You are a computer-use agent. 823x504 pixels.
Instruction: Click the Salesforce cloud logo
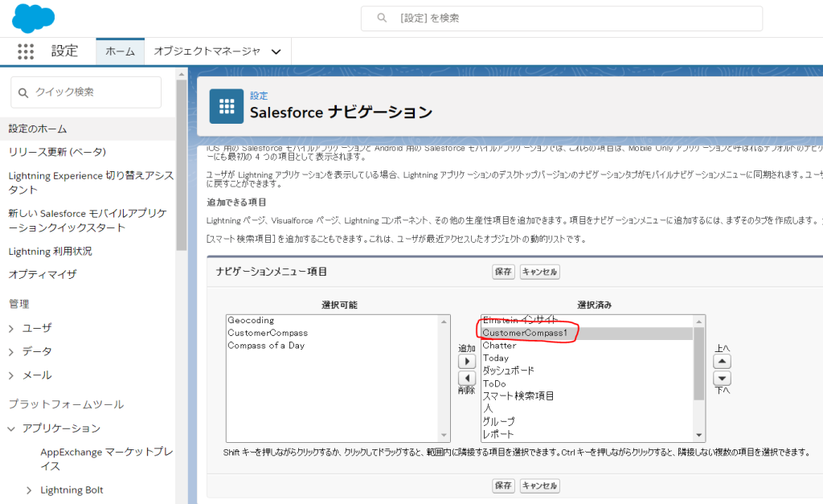tap(33, 18)
